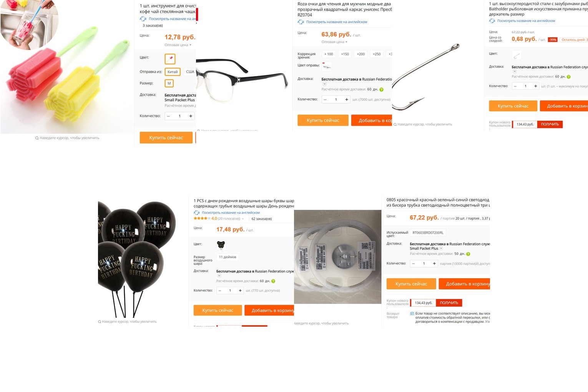Select black balloons color swatch
The height and width of the screenshot is (392, 588).
[221, 245]
